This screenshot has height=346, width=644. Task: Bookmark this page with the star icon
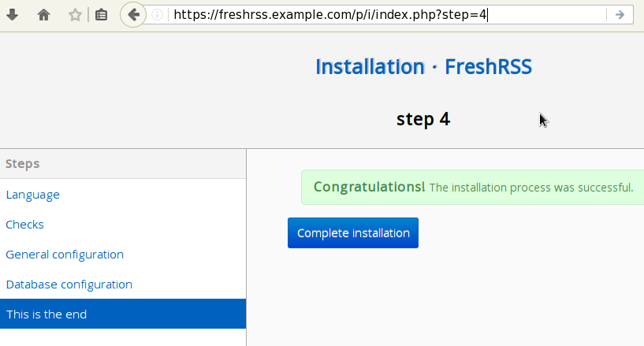pos(75,14)
